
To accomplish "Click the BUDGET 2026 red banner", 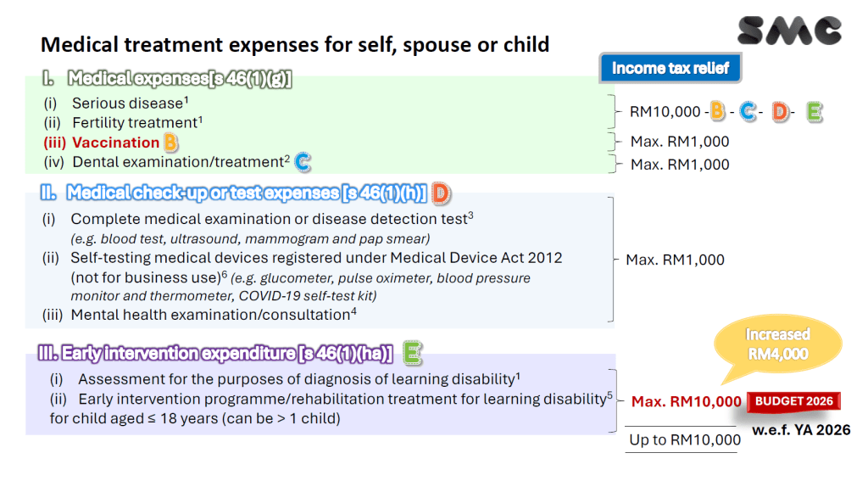I will point(793,400).
